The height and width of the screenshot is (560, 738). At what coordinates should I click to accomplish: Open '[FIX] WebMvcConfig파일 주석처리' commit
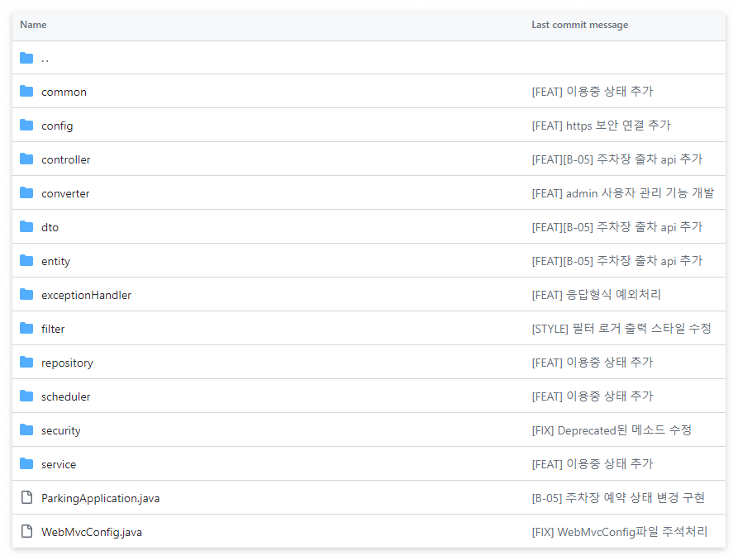[x=619, y=532]
